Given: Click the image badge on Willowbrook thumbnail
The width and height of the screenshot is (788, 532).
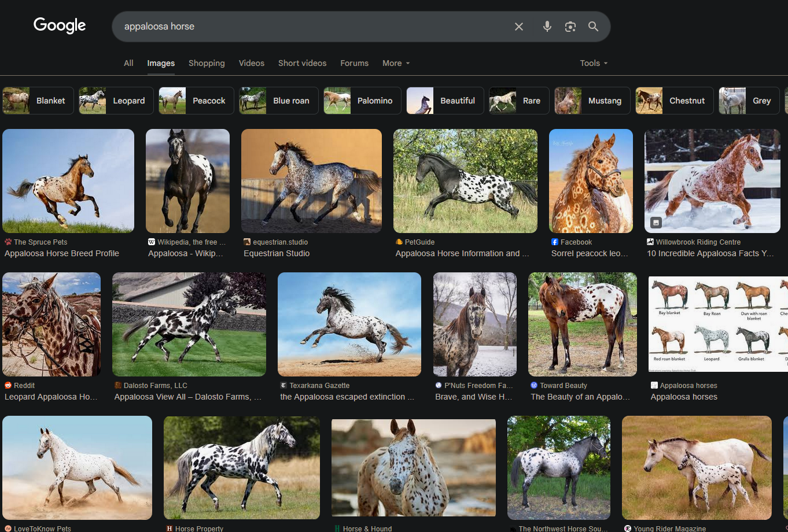Looking at the screenshot, I should click(x=656, y=223).
